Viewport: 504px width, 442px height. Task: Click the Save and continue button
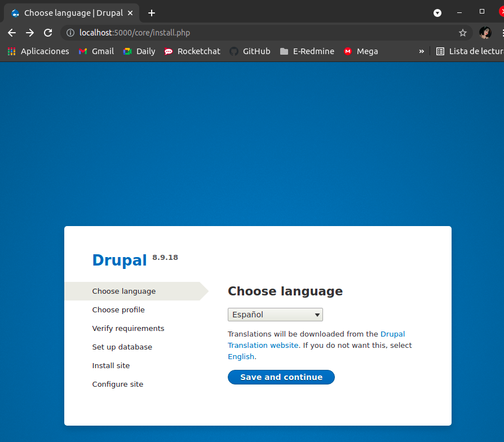click(x=281, y=377)
